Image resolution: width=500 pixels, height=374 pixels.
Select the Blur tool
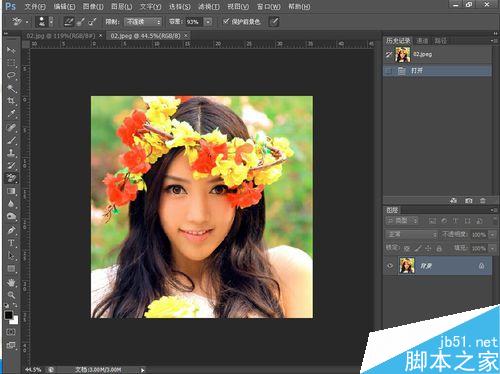coord(11,204)
